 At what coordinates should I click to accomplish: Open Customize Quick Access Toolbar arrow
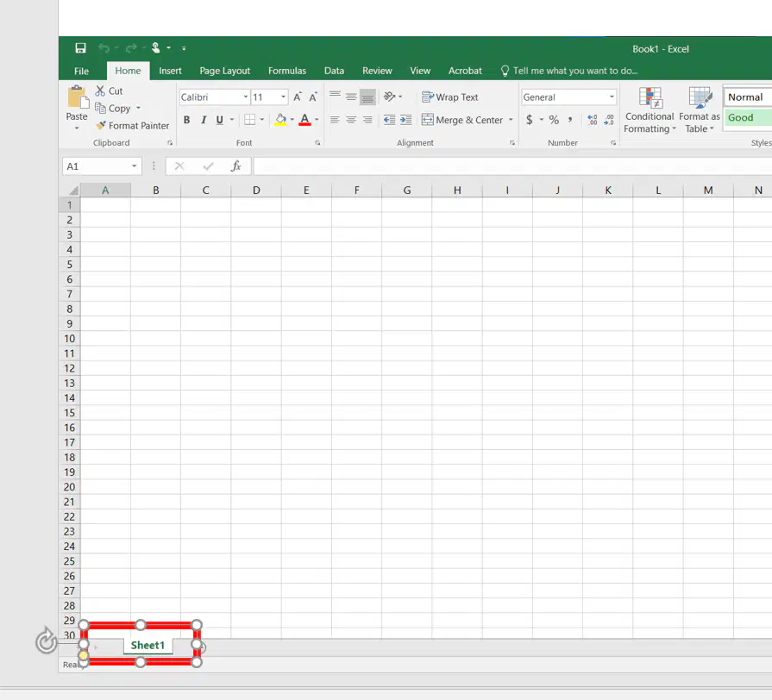point(184,48)
